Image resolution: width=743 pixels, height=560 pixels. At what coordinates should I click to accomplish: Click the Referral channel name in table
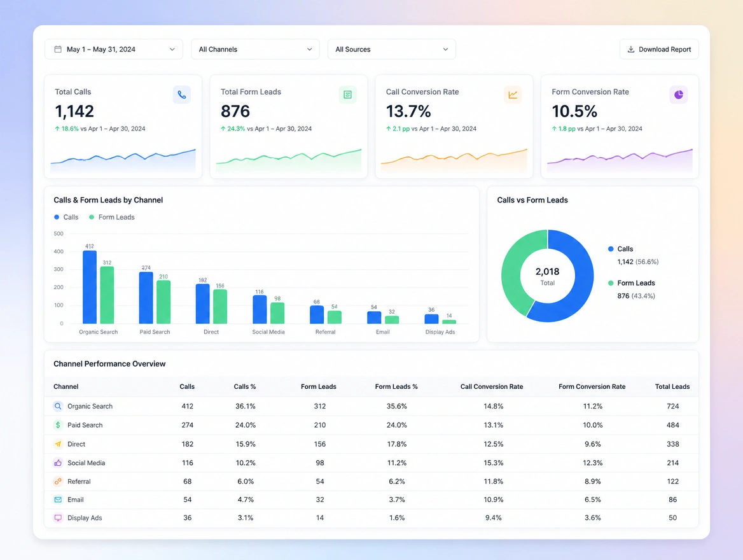pos(79,481)
